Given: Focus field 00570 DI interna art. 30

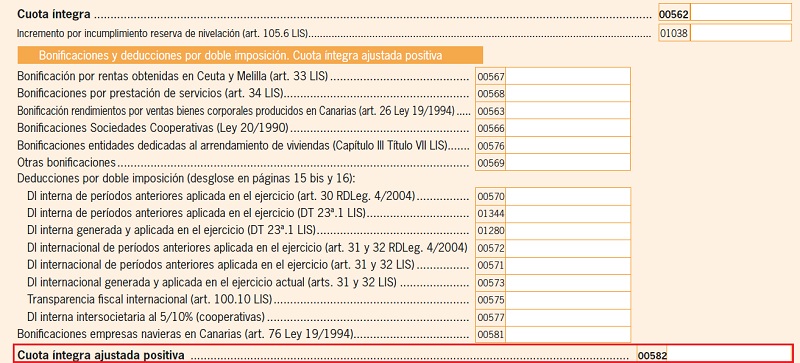Looking at the screenshot, I should pos(568,197).
